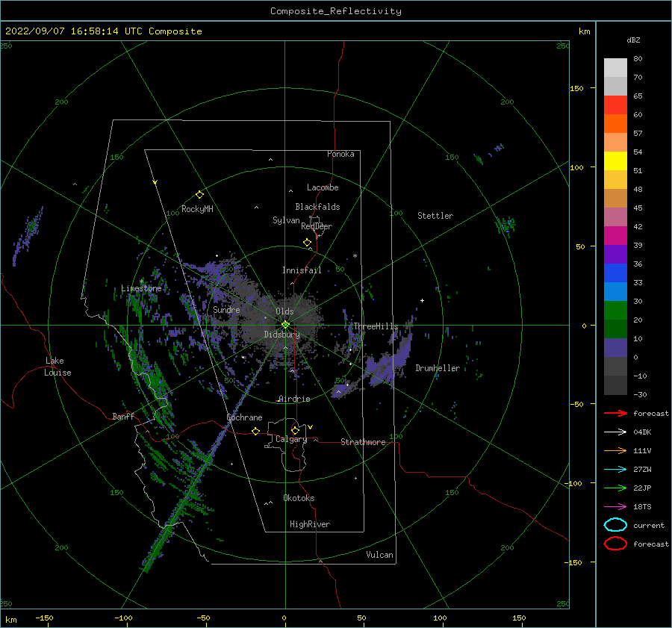This screenshot has width=672, height=628.
Task: Click the Blackfalds town label
Action: pos(317,207)
